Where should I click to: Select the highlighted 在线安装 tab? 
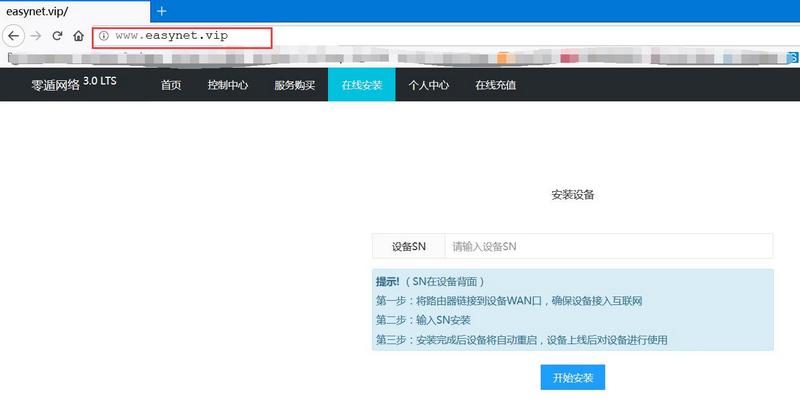click(x=361, y=85)
